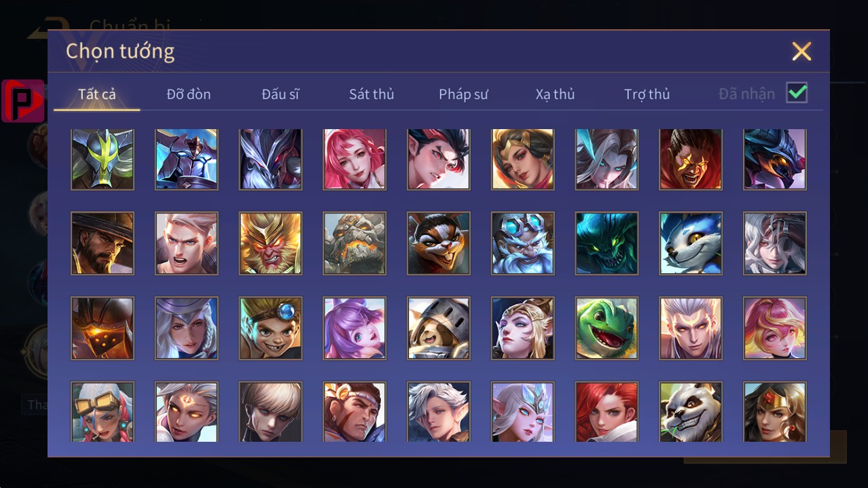Close the Chọn tướng dialog
This screenshot has width=868, height=488.
tap(801, 51)
